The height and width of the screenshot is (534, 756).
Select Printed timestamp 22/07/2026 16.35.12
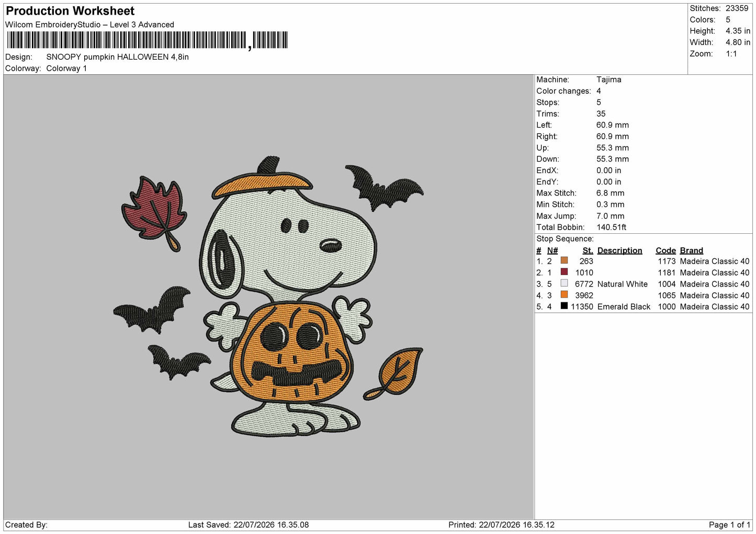pyautogui.click(x=517, y=525)
